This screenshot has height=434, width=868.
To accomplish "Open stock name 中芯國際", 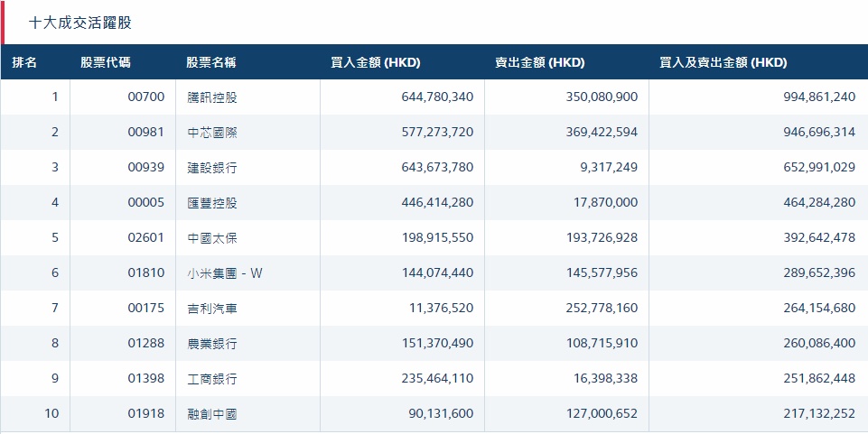I will coord(212,133).
